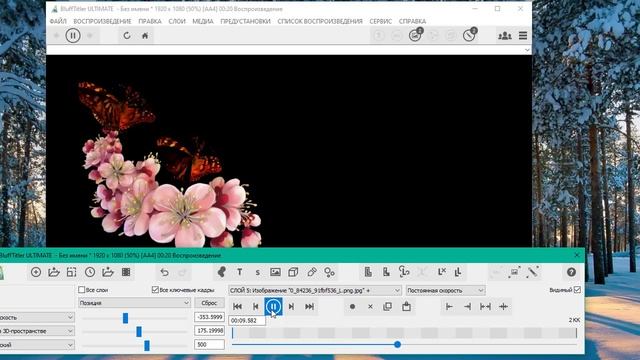Screen dimensions: 640x360
Task: Add a text layer with the T icon
Action: click(240, 272)
